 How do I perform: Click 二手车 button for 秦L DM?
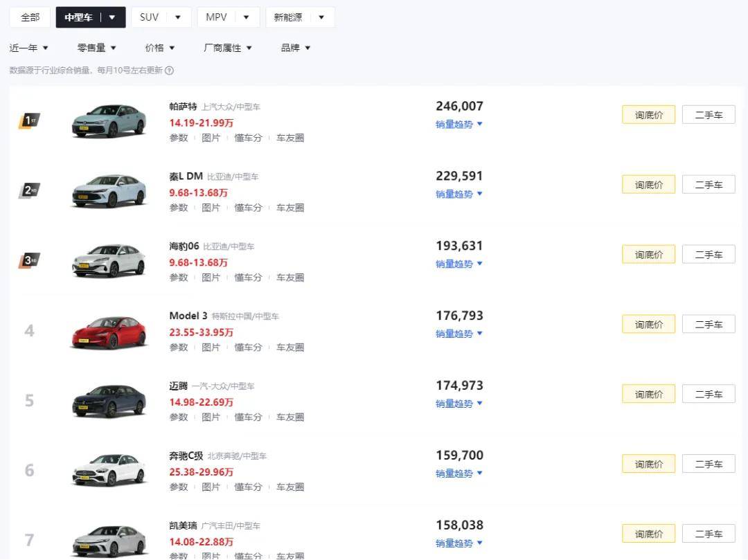709,184
